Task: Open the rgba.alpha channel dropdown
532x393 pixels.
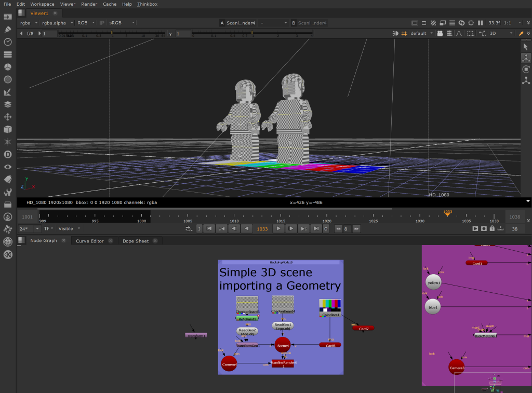Action: 57,23
